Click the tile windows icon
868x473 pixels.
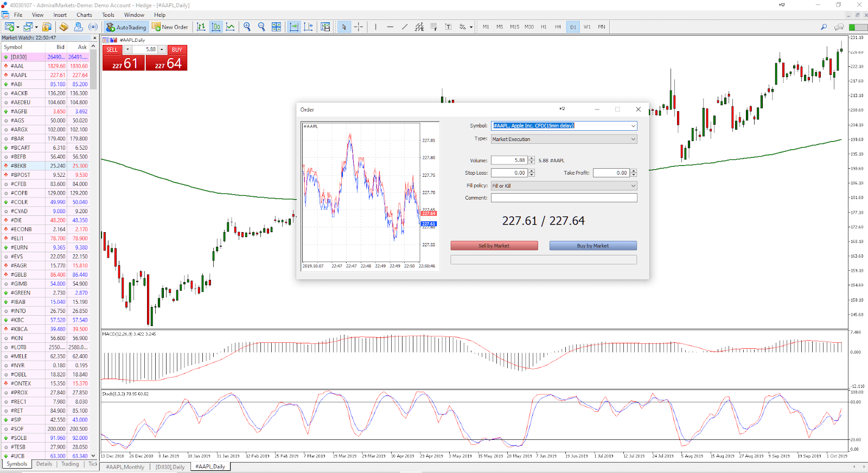click(x=276, y=27)
